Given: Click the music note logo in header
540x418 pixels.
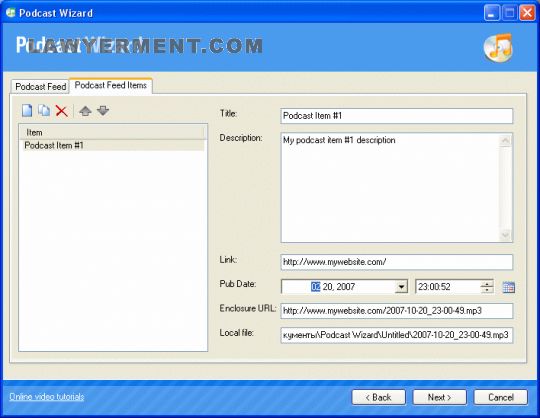Looking at the screenshot, I should (498, 48).
